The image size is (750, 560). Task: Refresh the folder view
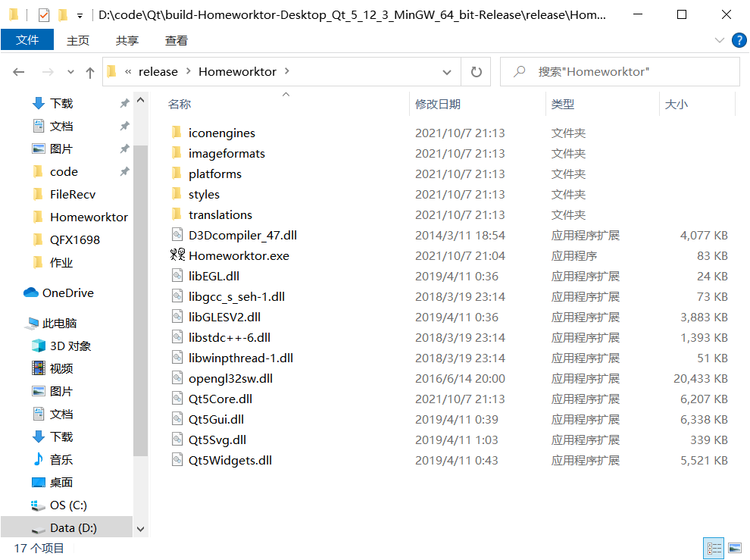476,72
